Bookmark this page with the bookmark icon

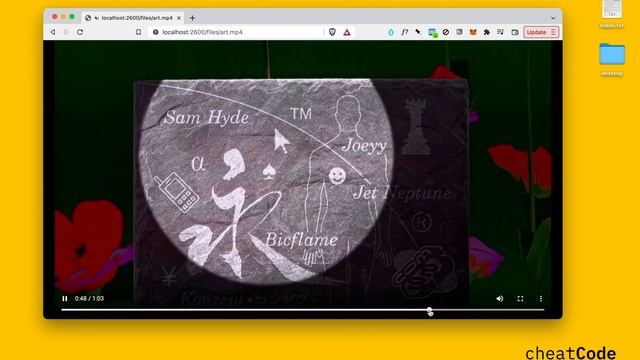[138, 32]
